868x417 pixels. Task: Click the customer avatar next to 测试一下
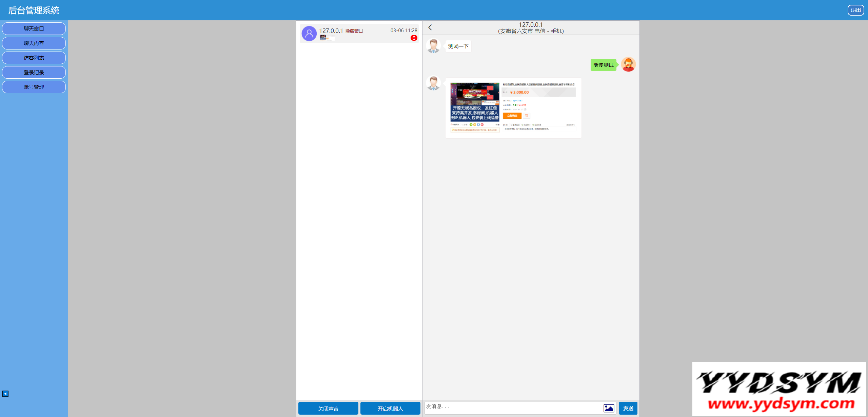coord(433,46)
